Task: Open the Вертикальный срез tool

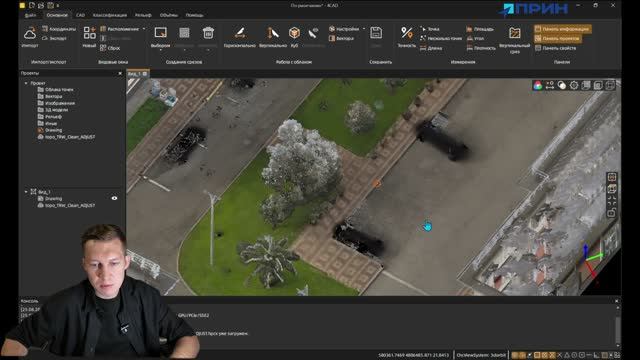Action: [515, 39]
